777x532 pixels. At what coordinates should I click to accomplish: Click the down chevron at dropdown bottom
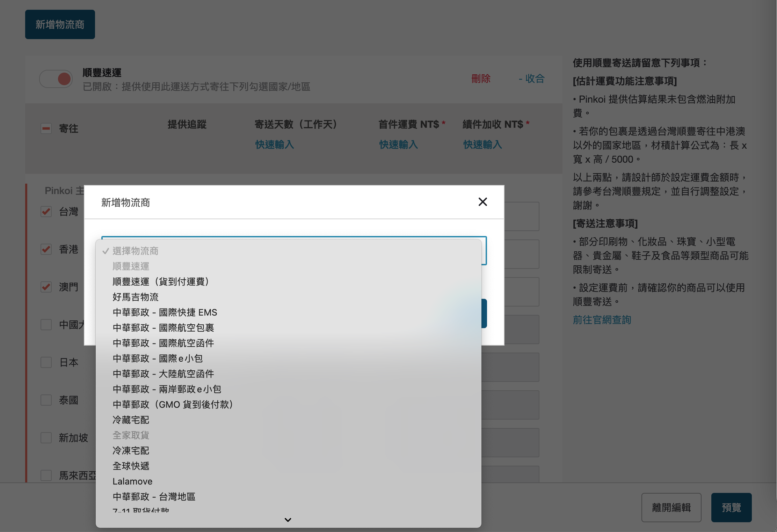pos(288,520)
